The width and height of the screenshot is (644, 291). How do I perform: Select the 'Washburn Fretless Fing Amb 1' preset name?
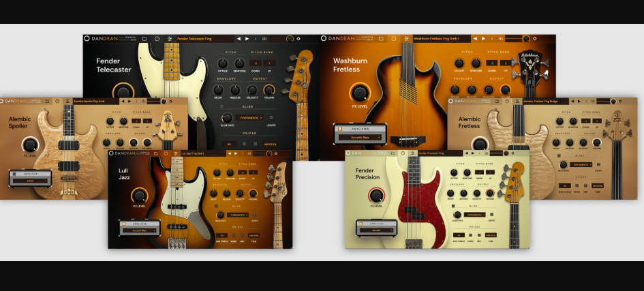437,39
